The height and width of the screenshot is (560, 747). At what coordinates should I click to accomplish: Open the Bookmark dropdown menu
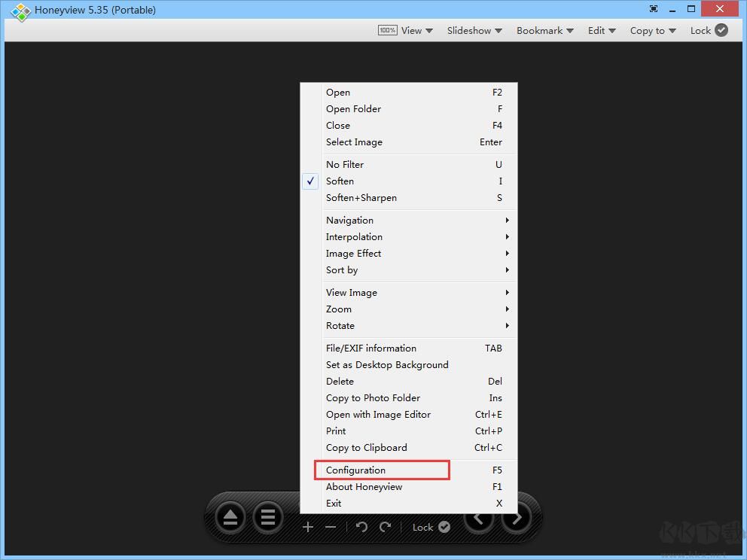(x=545, y=30)
